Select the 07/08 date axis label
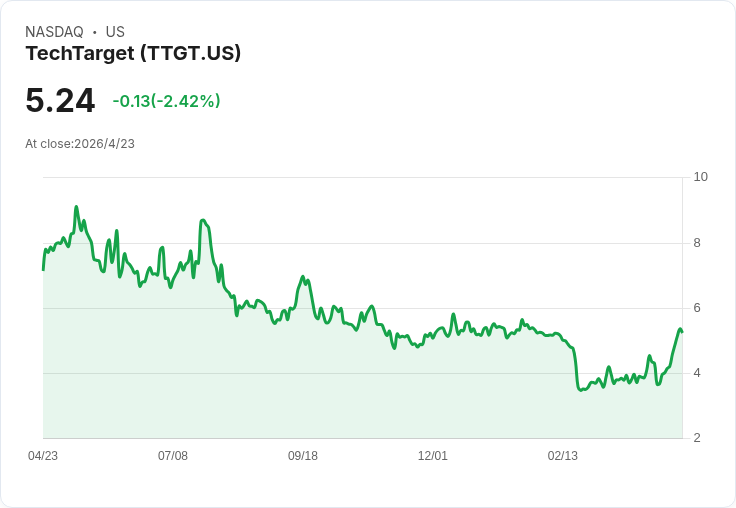The height and width of the screenshot is (508, 736). (173, 455)
